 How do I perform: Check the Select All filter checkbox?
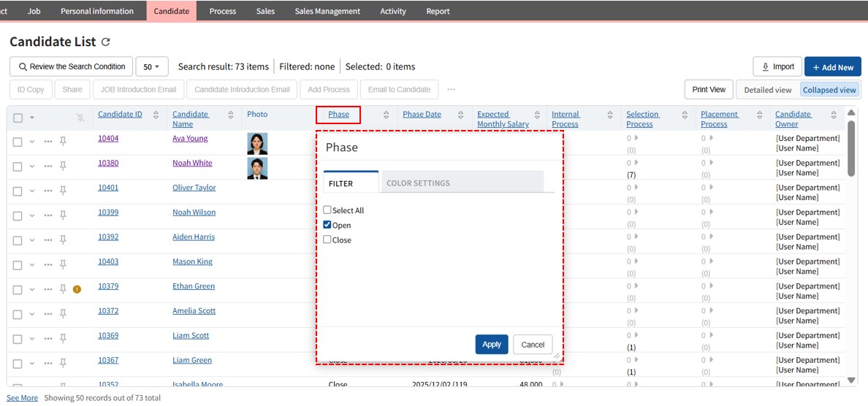pos(327,210)
